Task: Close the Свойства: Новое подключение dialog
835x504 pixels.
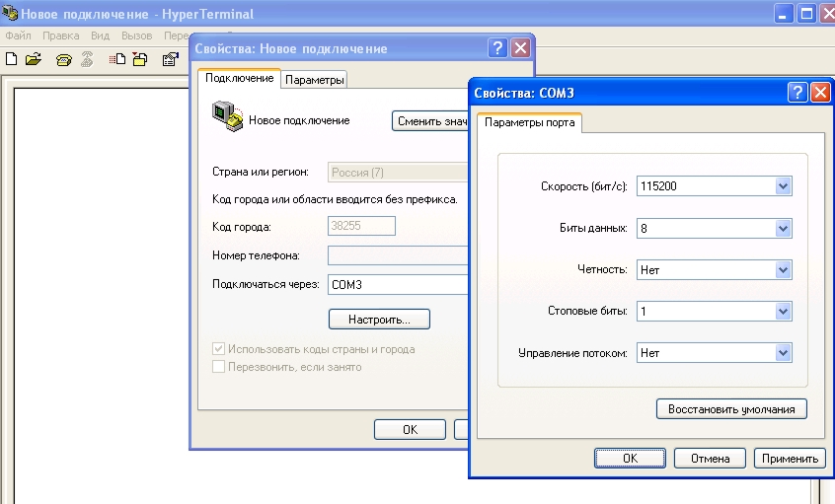Action: 521,48
